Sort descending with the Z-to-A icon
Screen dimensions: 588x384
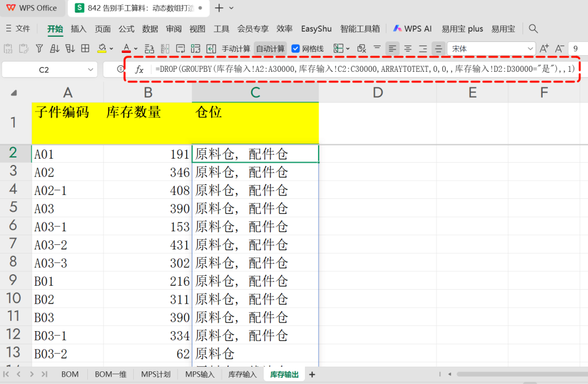(70, 48)
